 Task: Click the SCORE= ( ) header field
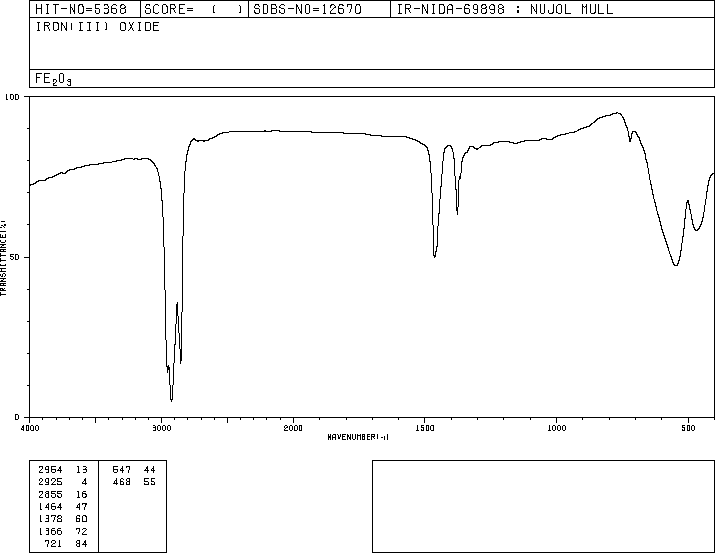[x=193, y=9]
